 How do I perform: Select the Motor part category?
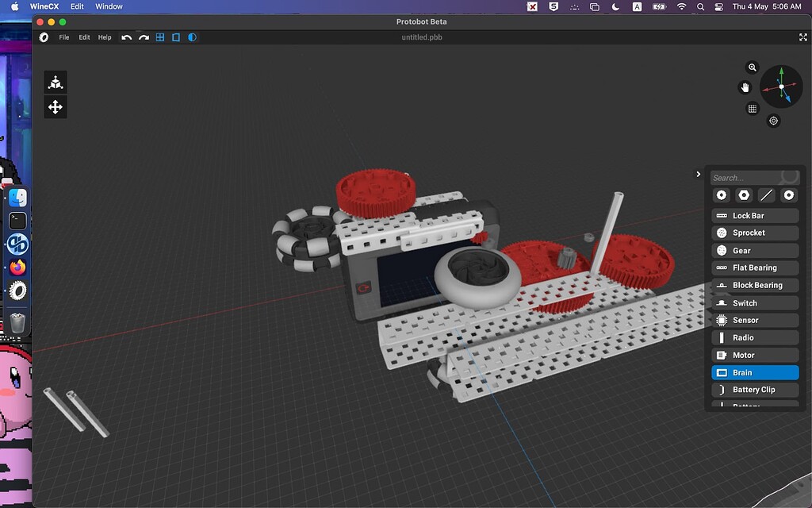(754, 355)
